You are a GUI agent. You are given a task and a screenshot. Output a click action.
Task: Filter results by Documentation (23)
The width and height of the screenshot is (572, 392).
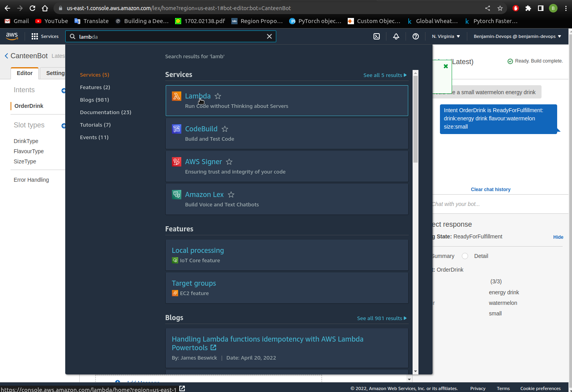point(105,112)
